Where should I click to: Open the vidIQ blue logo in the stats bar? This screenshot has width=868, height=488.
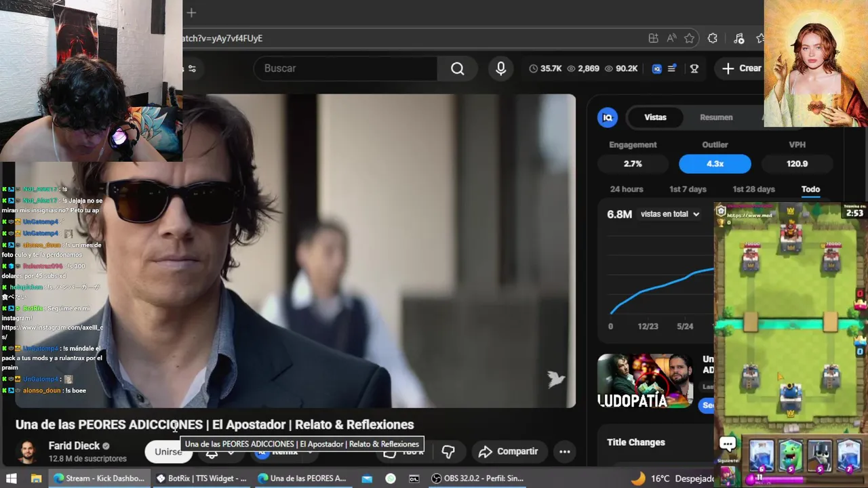click(656, 68)
